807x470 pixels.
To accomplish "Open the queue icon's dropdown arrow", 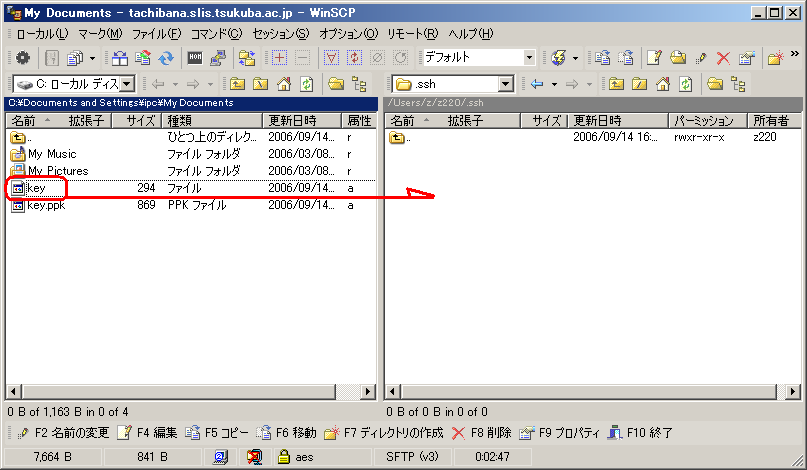I will pos(93,58).
